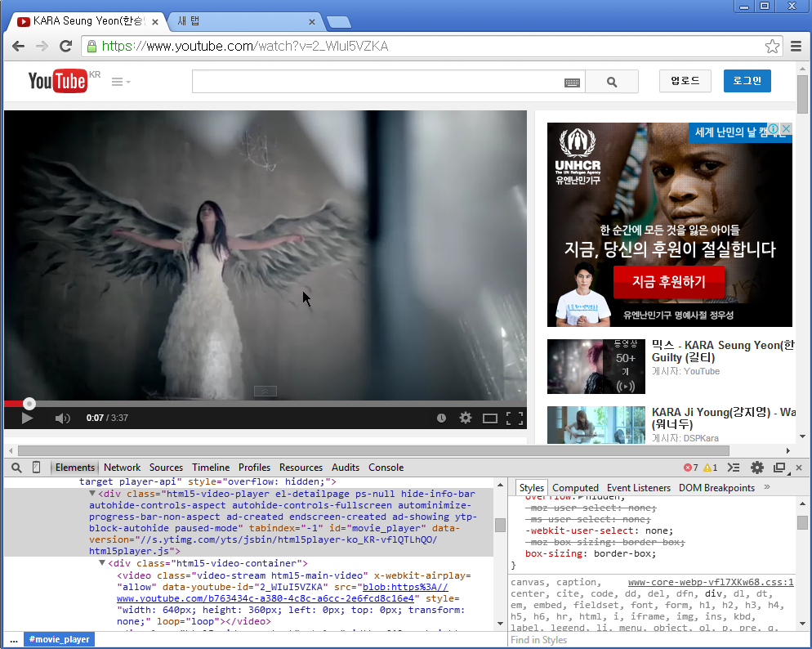The height and width of the screenshot is (649, 812).
Task: Click the #movie_player breadcrumb
Action: pos(59,639)
